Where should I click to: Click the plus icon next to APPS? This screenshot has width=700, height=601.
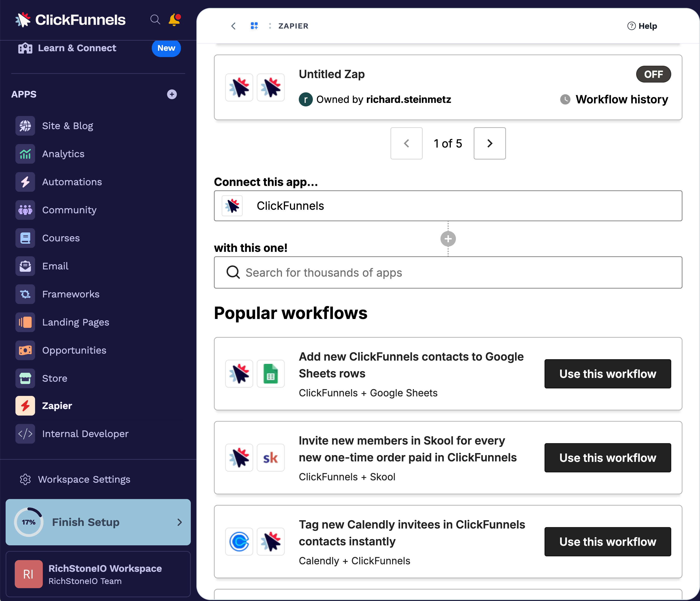coord(172,94)
